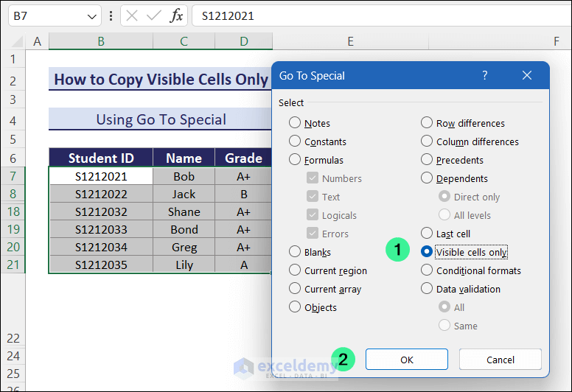Screen dimensions: 572x392
Task: Click the cell with name Bond
Action: click(184, 229)
